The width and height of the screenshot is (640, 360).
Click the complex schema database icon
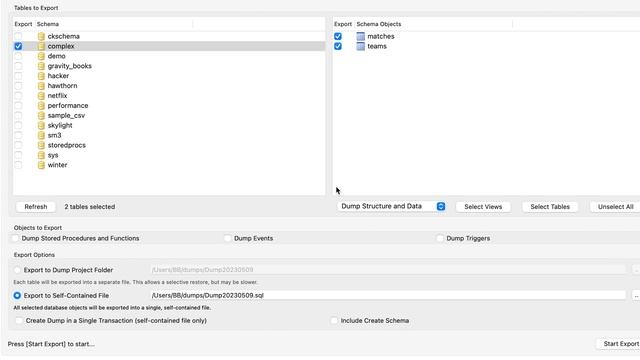(41, 46)
